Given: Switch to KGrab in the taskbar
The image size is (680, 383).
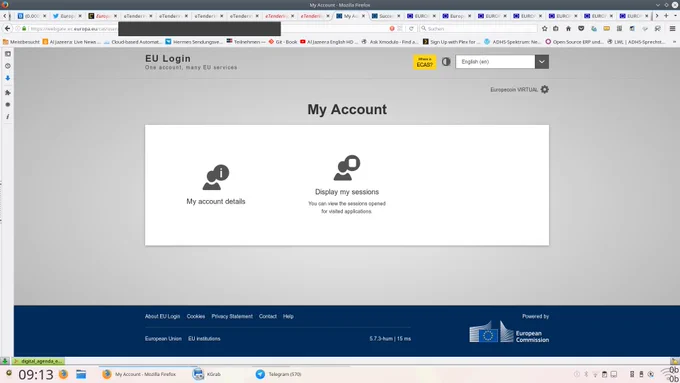Looking at the screenshot, I should point(207,374).
